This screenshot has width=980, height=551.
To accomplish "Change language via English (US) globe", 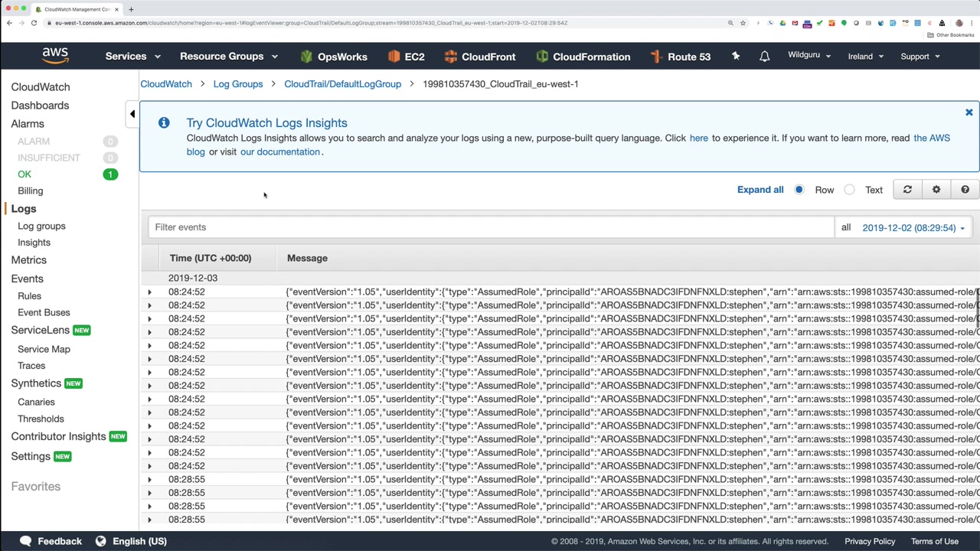I will click(131, 541).
